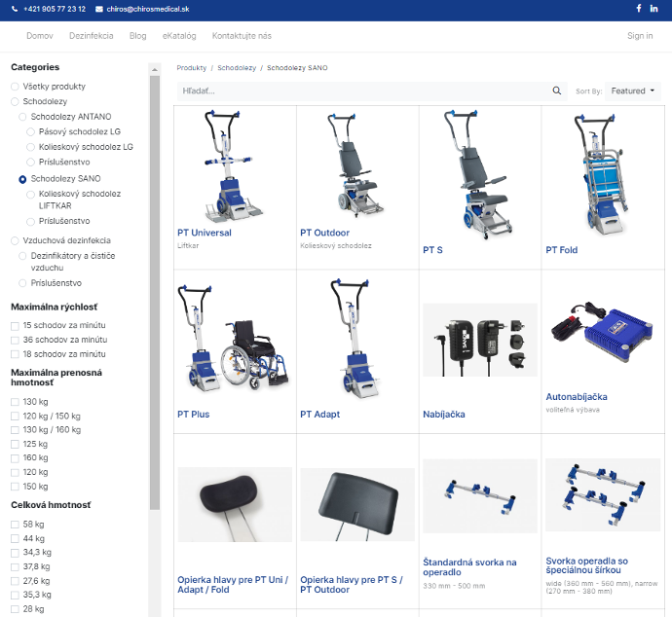Check 36 schodov za minútu
This screenshot has height=617, width=672.
[x=15, y=340]
